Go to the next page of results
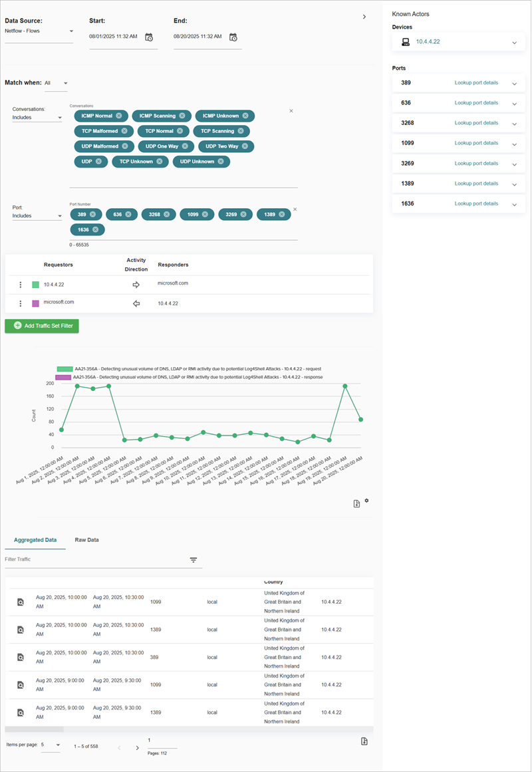This screenshot has width=532, height=772. (137, 747)
